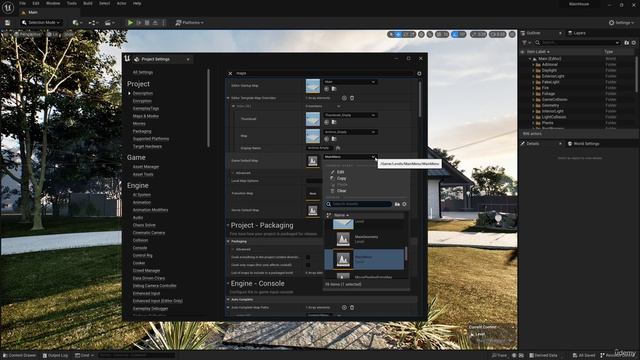
Task: Choose Copy in the asset menu
Action: coord(341,178)
